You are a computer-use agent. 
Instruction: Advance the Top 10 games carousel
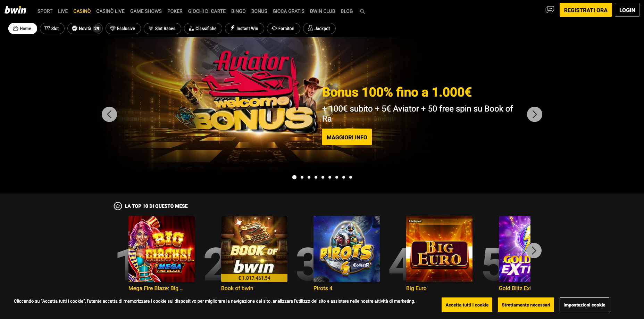coord(534,251)
